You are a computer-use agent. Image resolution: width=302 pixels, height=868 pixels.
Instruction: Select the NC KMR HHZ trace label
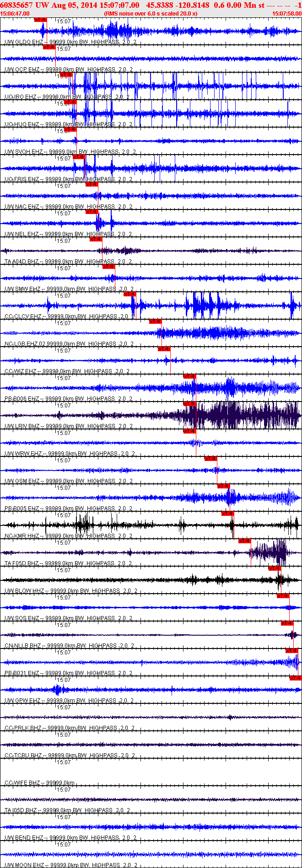point(68,536)
